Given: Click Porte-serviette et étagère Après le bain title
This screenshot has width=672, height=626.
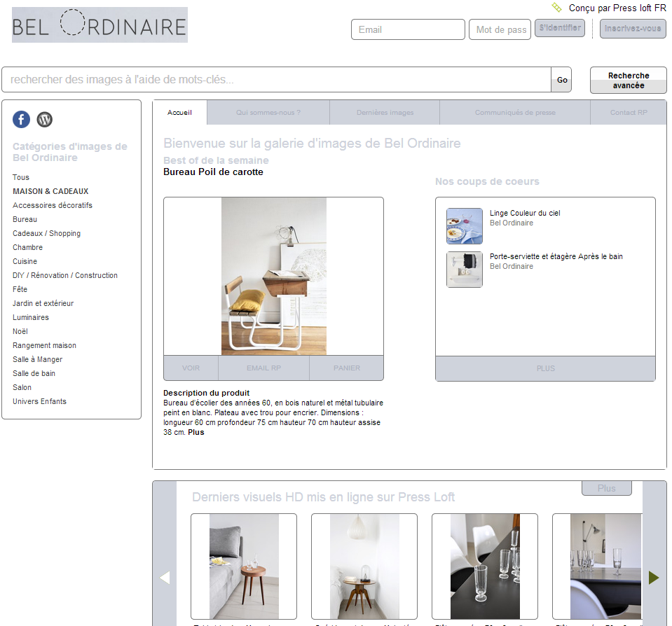Looking at the screenshot, I should tap(556, 256).
